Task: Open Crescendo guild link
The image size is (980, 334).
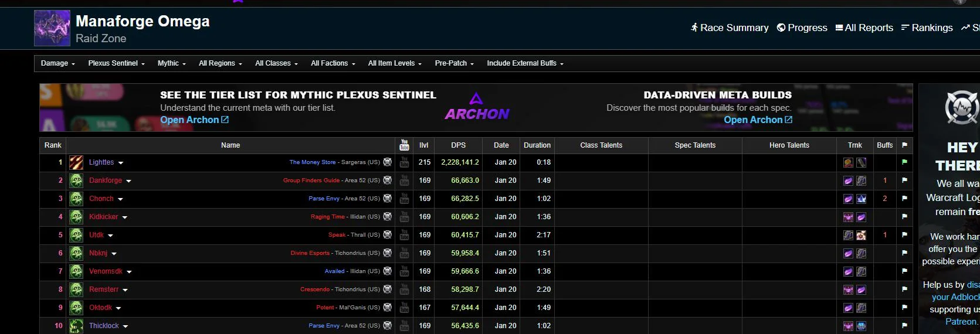Action: [315, 289]
